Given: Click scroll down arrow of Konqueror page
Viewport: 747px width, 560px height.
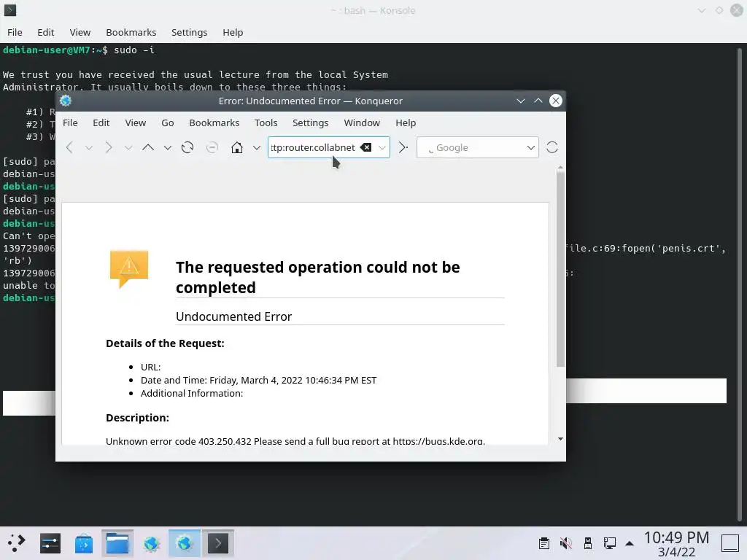Looking at the screenshot, I should click(x=560, y=438).
